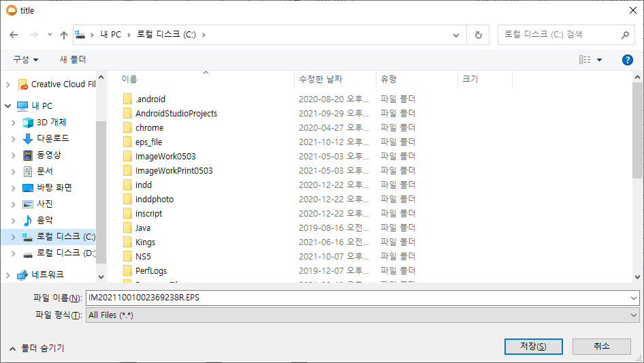Screen dimensions: 644x363
Task: Select Creative Cloud Files icon in sidebar
Action: (23, 84)
